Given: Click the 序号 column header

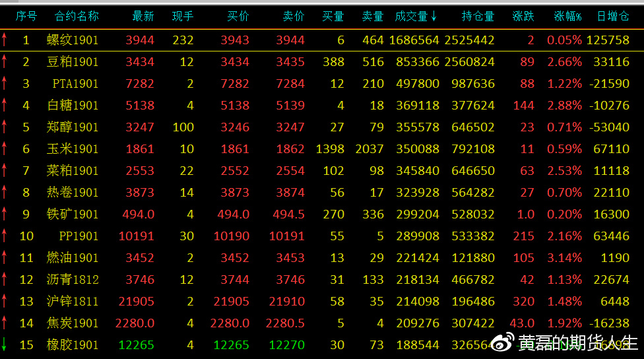Looking at the screenshot, I should pos(26,16).
